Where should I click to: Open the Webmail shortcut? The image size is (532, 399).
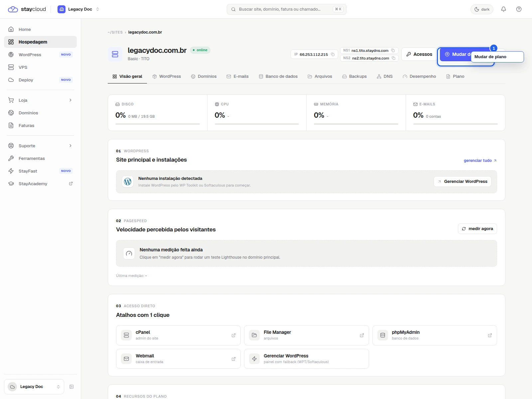coord(178,359)
